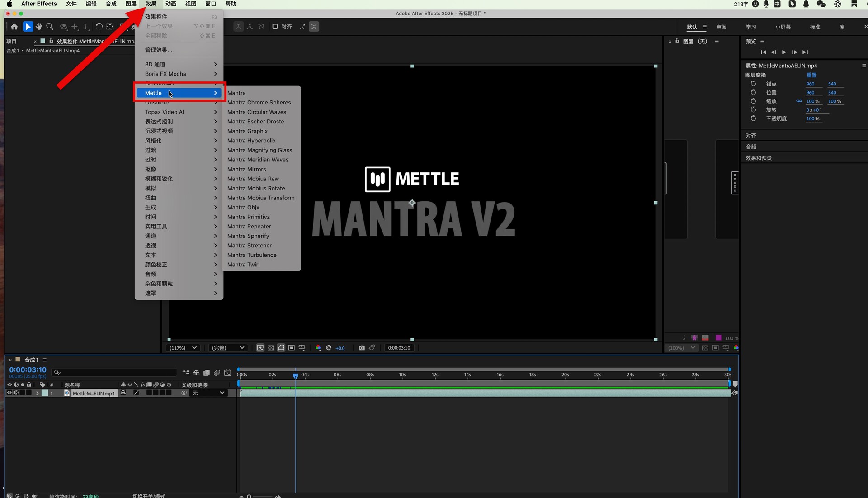Toggle the transparency grid icon

(x=270, y=348)
